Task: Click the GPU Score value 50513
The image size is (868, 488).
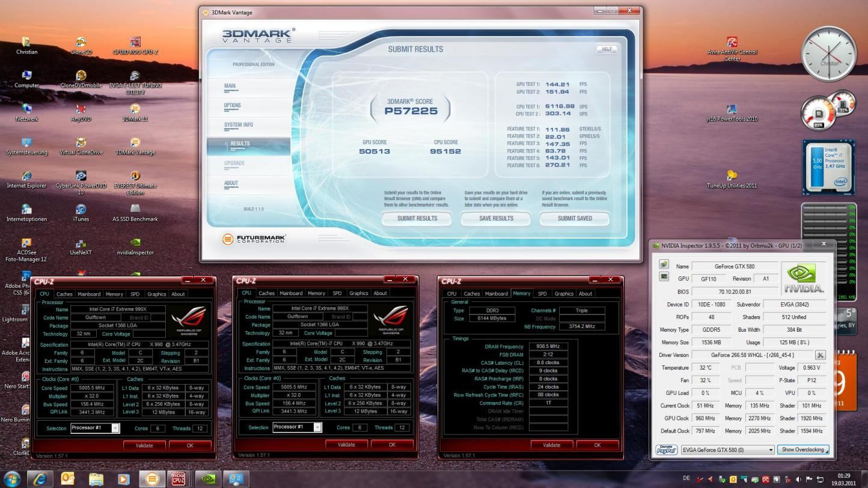Action: click(x=374, y=151)
